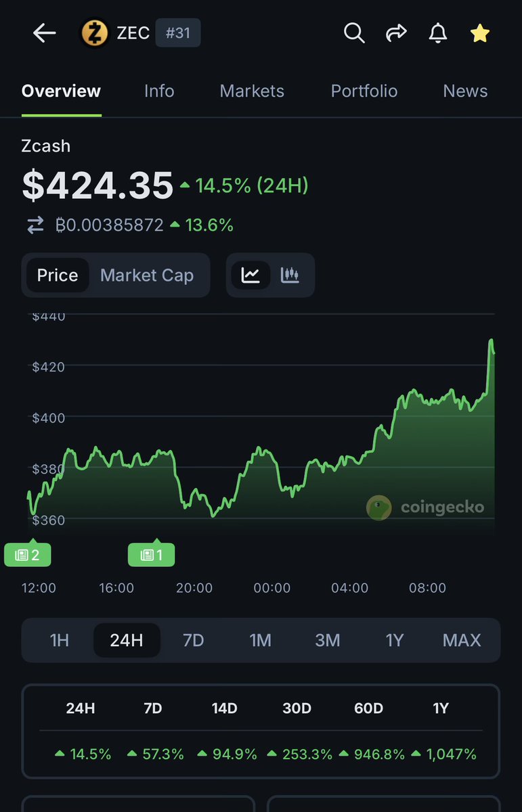Tap the share arrow icon

[396, 32]
